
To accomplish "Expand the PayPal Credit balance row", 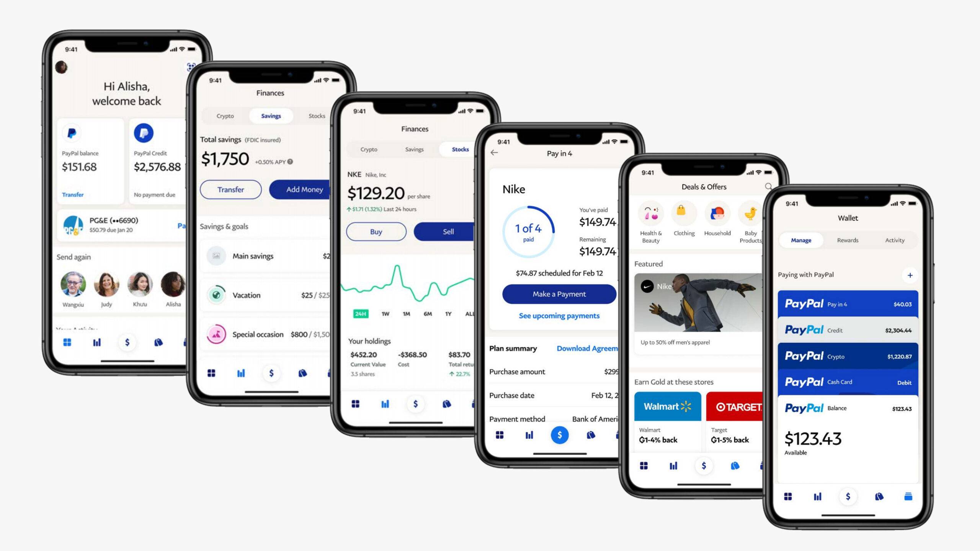I will (849, 330).
